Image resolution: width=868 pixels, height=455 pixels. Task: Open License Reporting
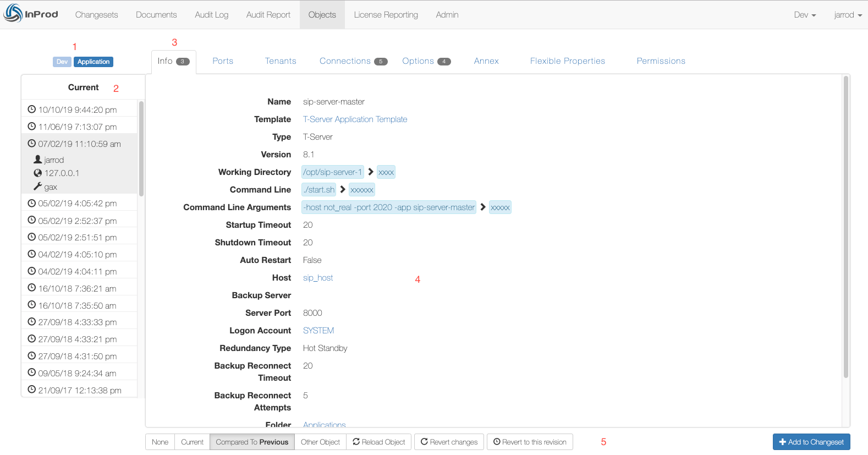coord(386,15)
